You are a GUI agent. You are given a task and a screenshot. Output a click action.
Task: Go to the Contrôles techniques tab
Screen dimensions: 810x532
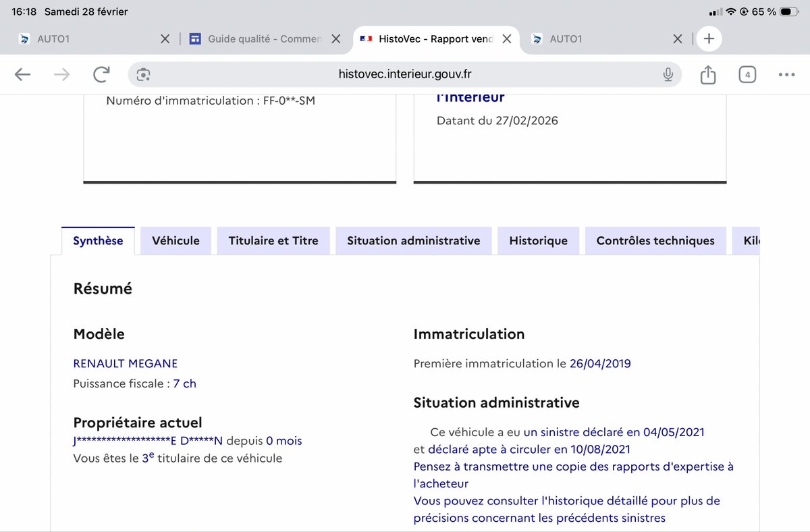pos(655,241)
